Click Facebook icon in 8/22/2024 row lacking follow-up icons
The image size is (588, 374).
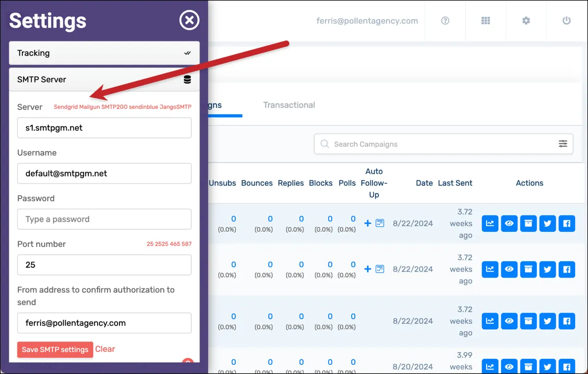(x=566, y=321)
